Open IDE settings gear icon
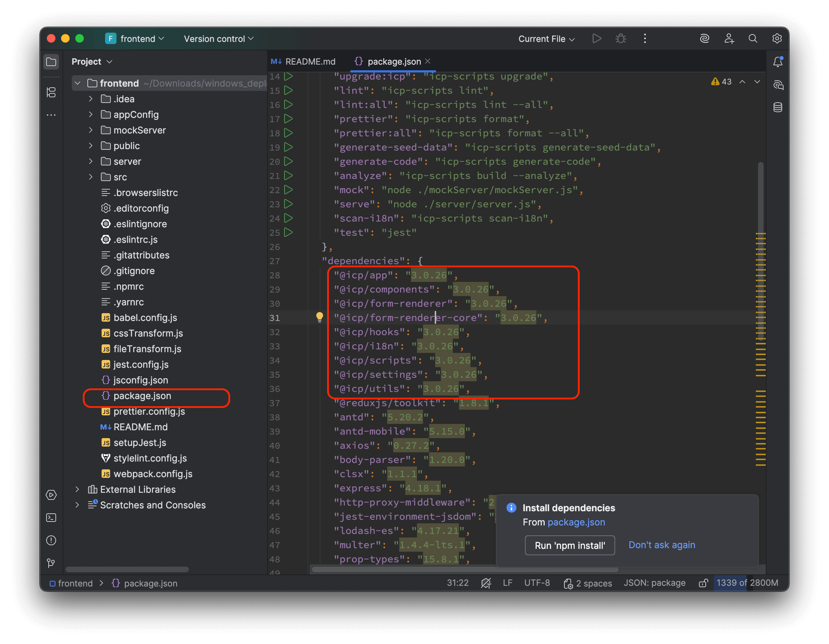829x644 pixels. pos(777,39)
